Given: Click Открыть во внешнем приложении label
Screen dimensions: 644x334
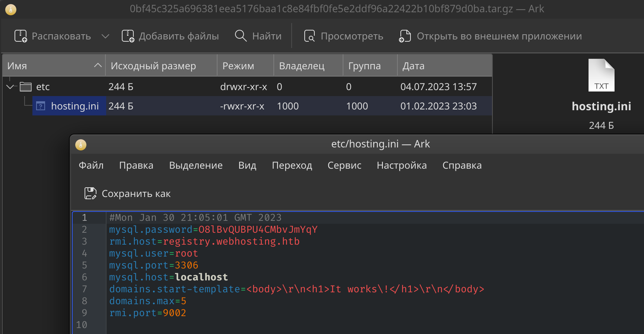Looking at the screenshot, I should [x=499, y=36].
